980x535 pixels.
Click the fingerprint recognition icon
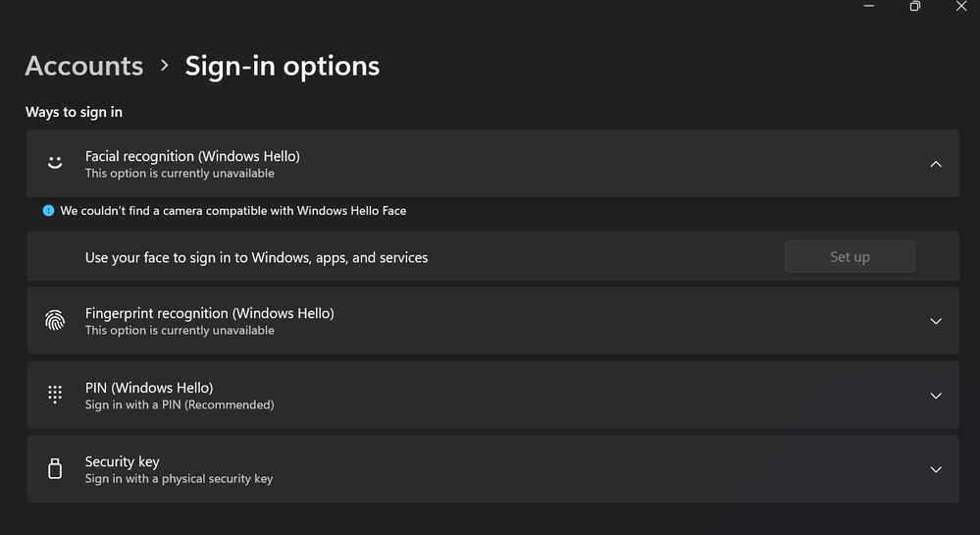[x=55, y=321]
